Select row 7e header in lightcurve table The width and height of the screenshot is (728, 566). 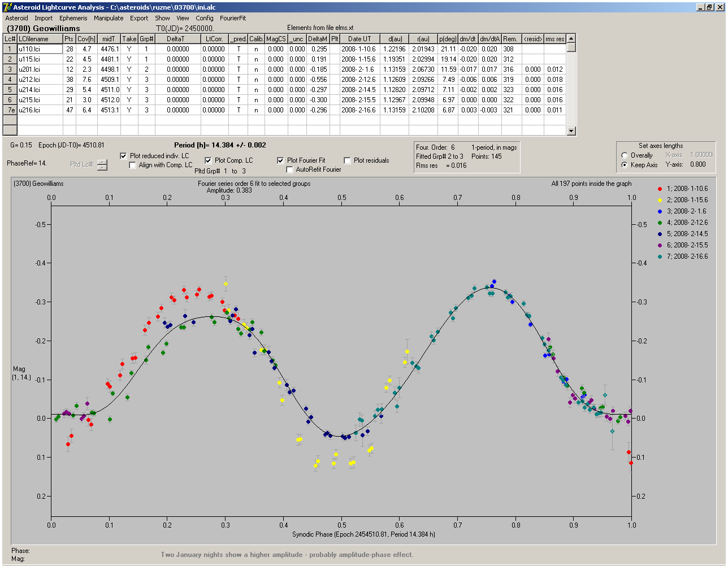(x=10, y=110)
